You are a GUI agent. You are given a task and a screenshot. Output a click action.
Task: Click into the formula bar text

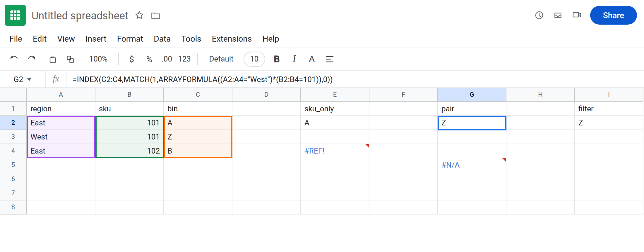[x=203, y=79]
